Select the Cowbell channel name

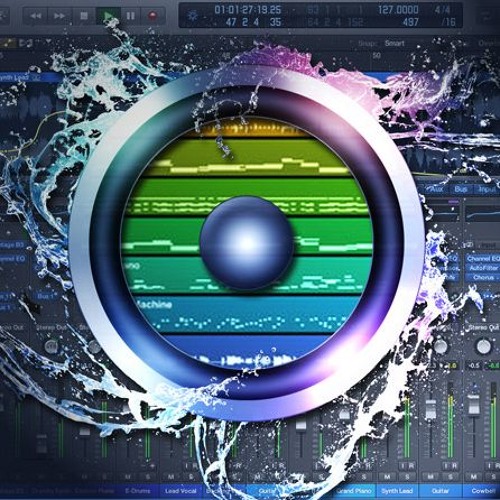coord(483,491)
